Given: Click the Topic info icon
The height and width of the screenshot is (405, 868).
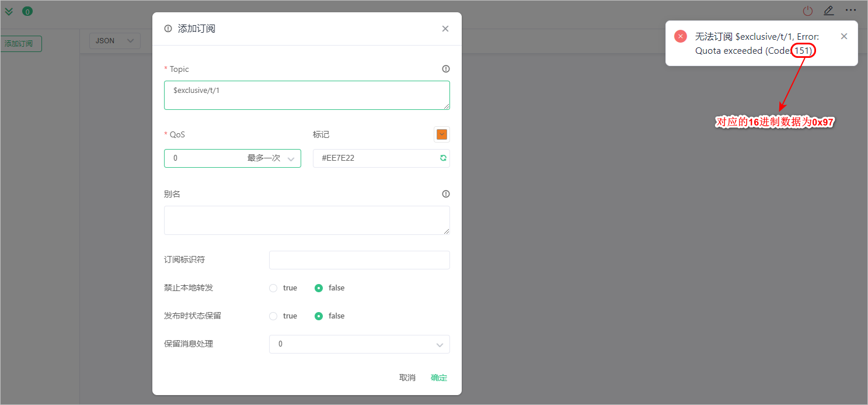Looking at the screenshot, I should tap(446, 69).
